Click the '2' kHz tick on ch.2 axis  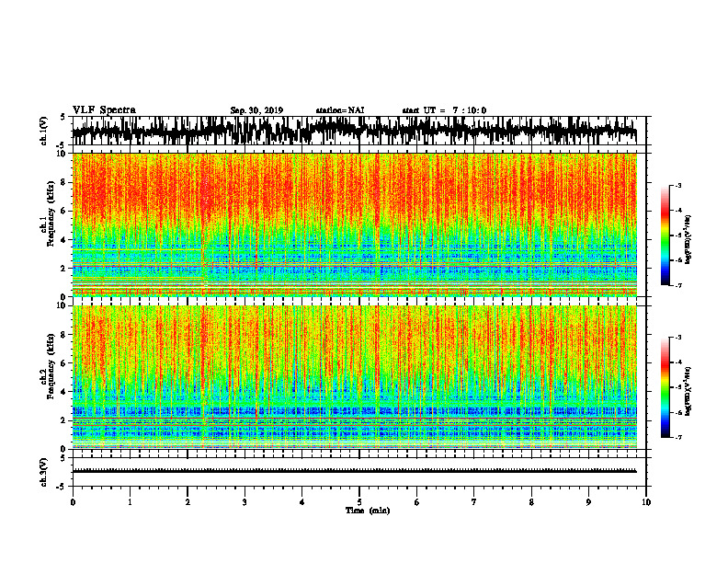64,420
